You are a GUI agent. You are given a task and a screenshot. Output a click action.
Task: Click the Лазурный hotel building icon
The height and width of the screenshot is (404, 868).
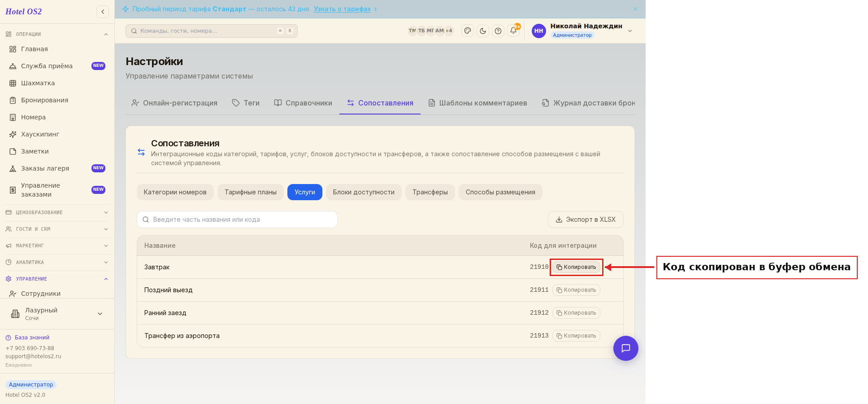point(15,314)
